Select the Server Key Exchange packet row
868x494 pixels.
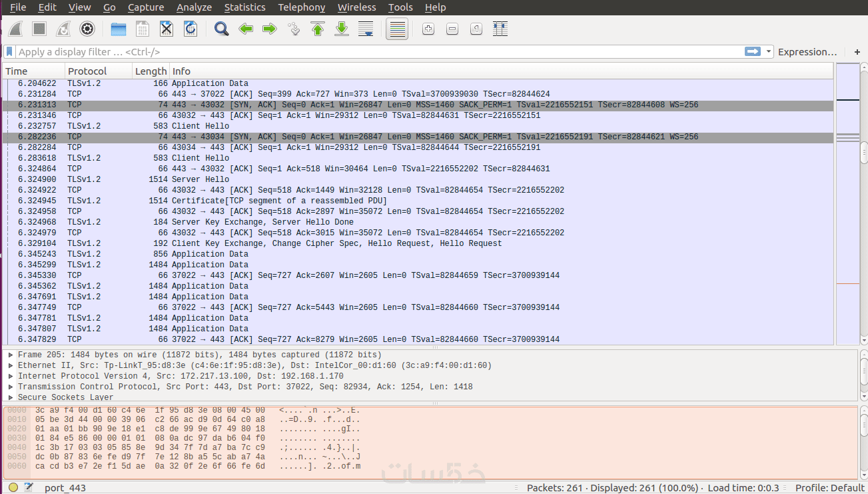[418, 222]
